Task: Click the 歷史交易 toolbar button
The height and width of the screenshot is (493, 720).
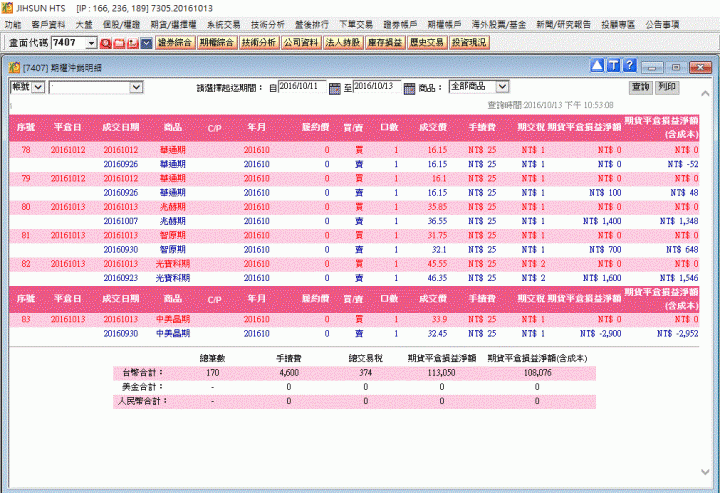Action: [x=427, y=43]
